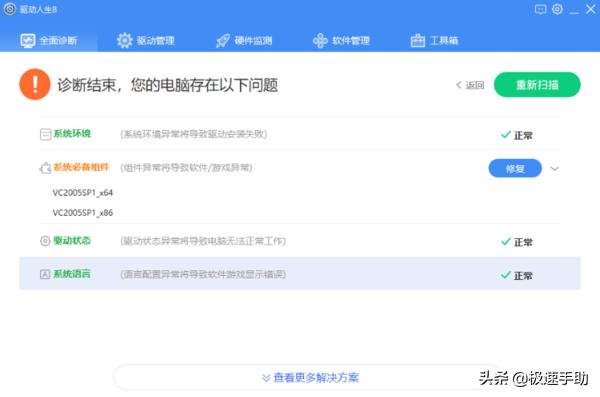Click 正常 status of 系统语言

coord(517,276)
